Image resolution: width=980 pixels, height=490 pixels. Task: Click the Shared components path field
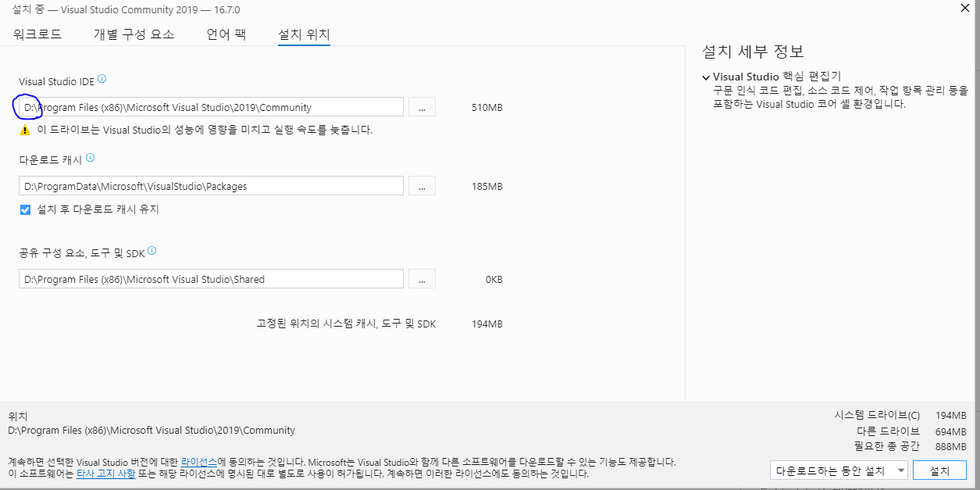pos(211,279)
